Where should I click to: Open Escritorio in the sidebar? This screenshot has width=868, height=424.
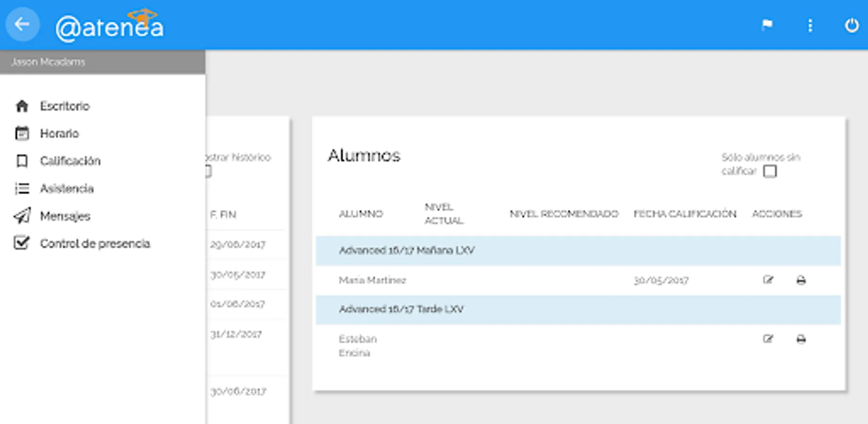65,106
